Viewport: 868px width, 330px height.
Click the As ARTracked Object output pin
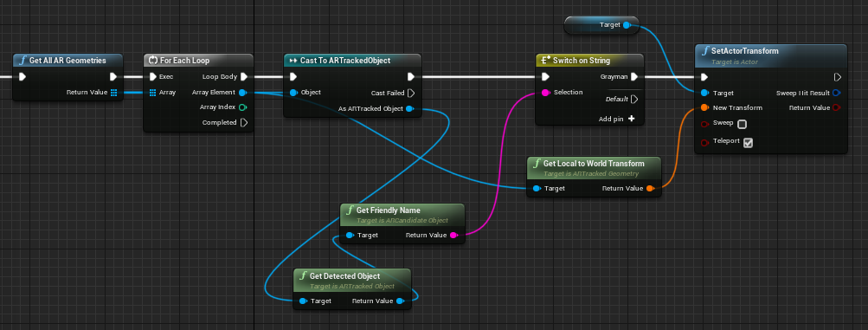tap(409, 109)
